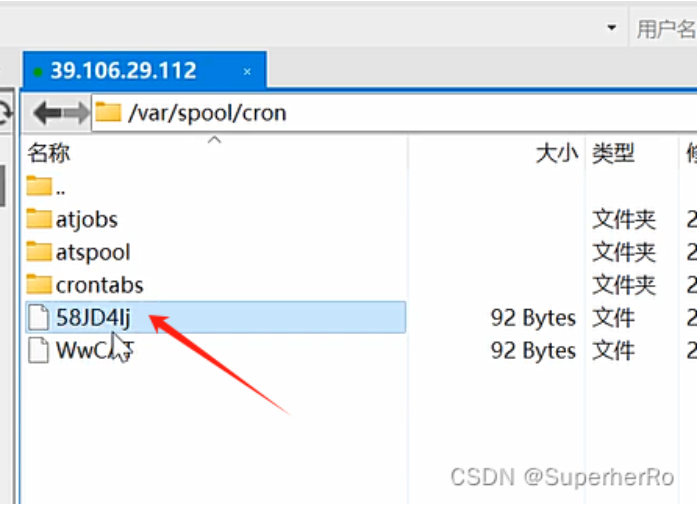Sort by the 名称 column header
Image resolution: width=698 pixels, height=505 pixels.
(x=49, y=153)
